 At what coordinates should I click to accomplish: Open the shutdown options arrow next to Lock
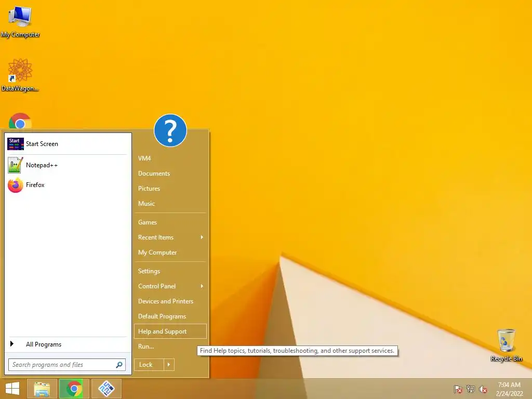(x=169, y=365)
